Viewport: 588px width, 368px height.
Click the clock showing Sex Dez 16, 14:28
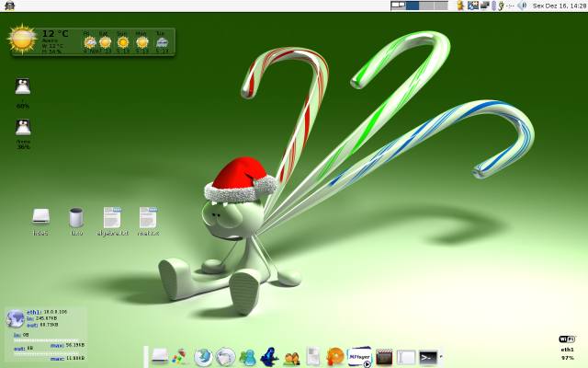tap(560, 6)
